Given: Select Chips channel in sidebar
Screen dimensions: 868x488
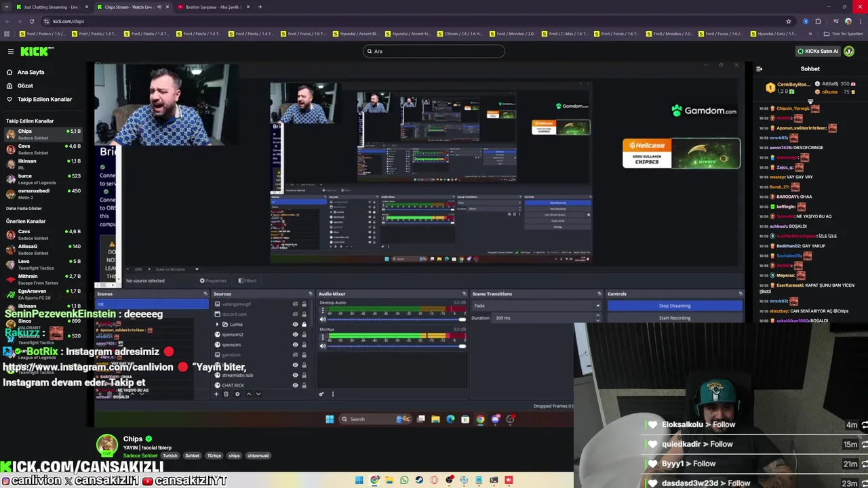Looking at the screenshot, I should pos(42,134).
